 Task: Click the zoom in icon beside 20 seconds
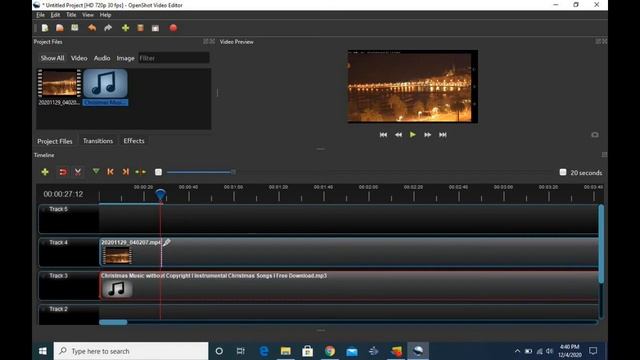coord(563,172)
